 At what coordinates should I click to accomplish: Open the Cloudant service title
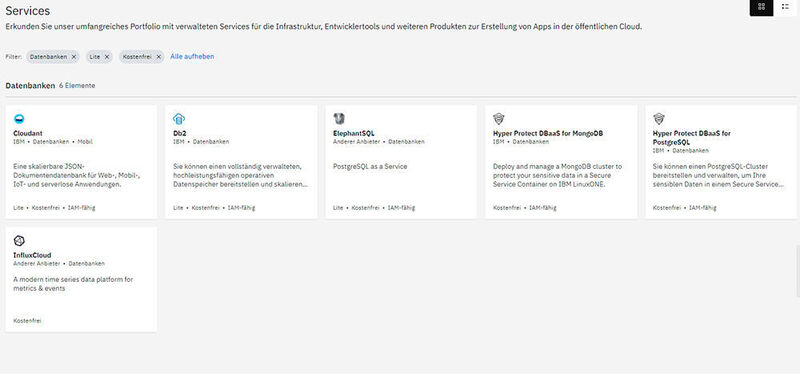coord(28,133)
